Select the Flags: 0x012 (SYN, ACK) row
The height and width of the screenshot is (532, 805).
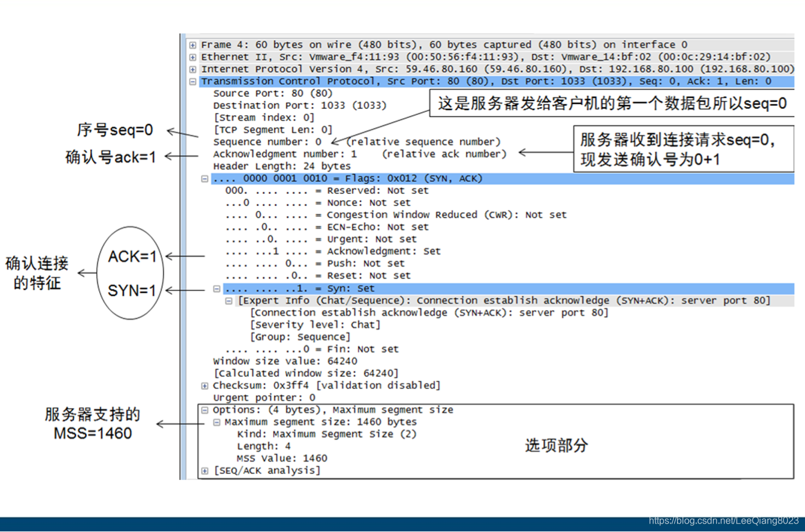point(502,179)
